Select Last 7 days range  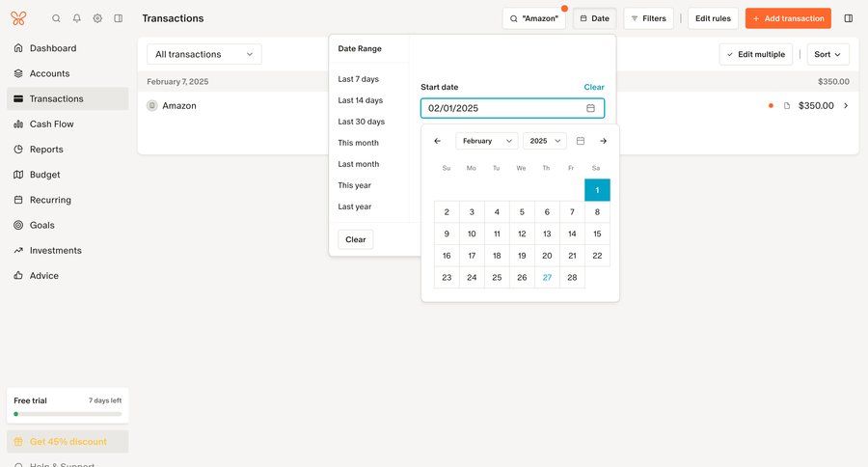(x=358, y=79)
